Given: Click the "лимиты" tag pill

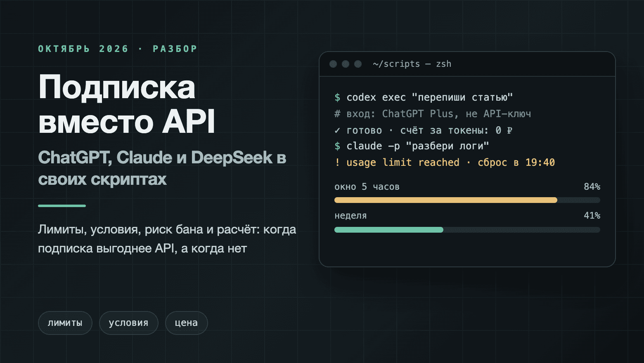Looking at the screenshot, I should tap(65, 323).
